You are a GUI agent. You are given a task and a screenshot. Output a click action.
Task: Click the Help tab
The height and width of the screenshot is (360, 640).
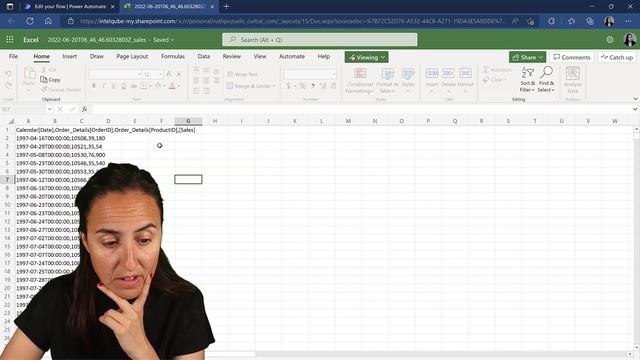point(324,56)
